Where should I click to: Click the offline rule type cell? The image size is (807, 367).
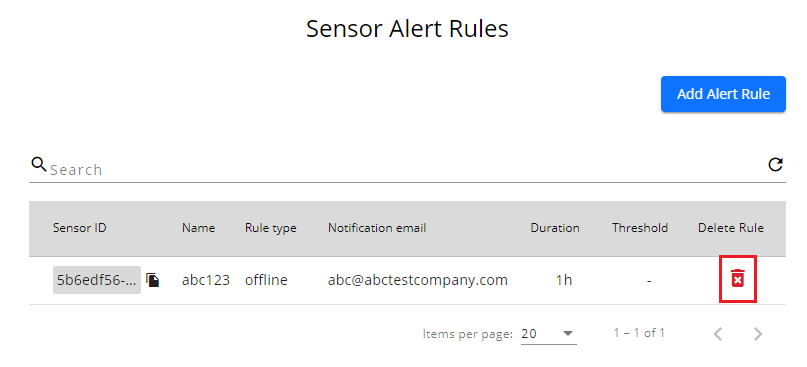point(266,280)
